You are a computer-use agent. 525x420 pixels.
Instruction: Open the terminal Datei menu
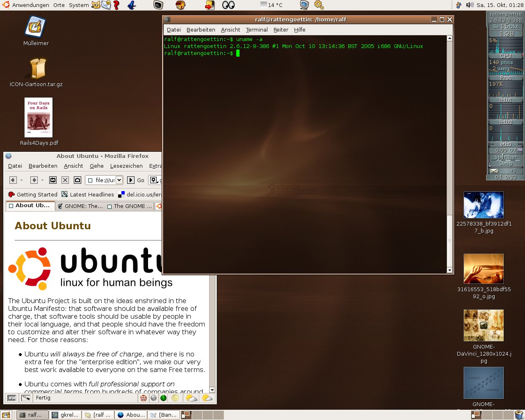coord(173,30)
